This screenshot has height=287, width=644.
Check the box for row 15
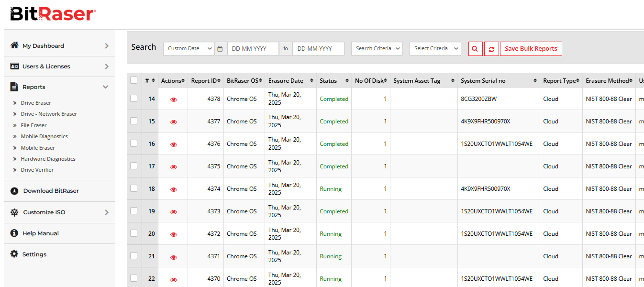[x=134, y=121]
